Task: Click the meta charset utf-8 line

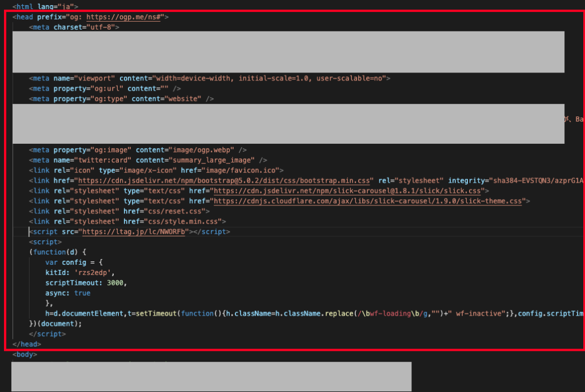Action: (74, 27)
